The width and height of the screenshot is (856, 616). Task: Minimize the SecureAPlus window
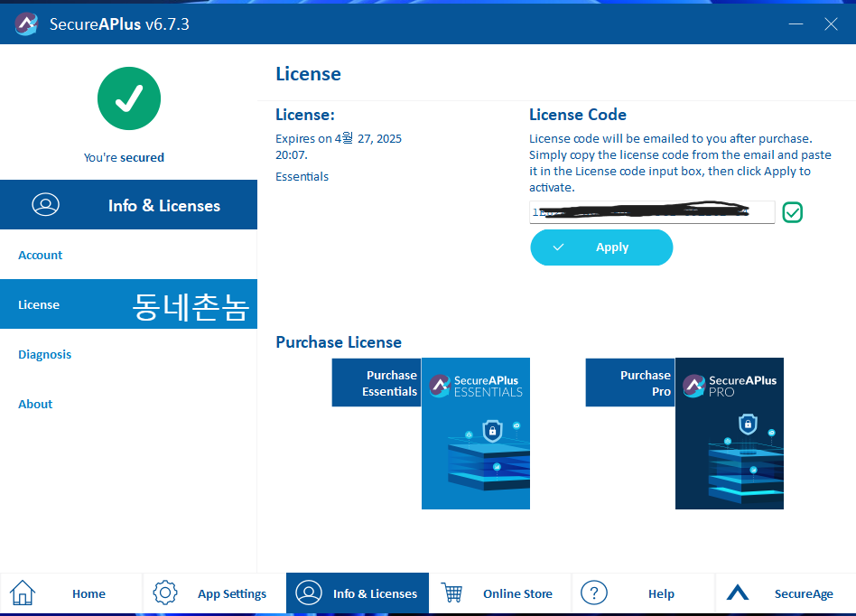pyautogui.click(x=796, y=24)
